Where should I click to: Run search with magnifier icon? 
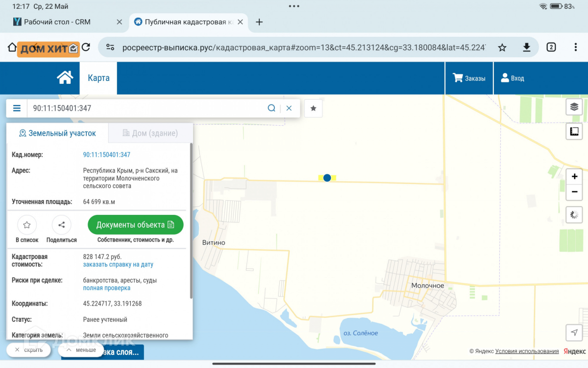(271, 108)
